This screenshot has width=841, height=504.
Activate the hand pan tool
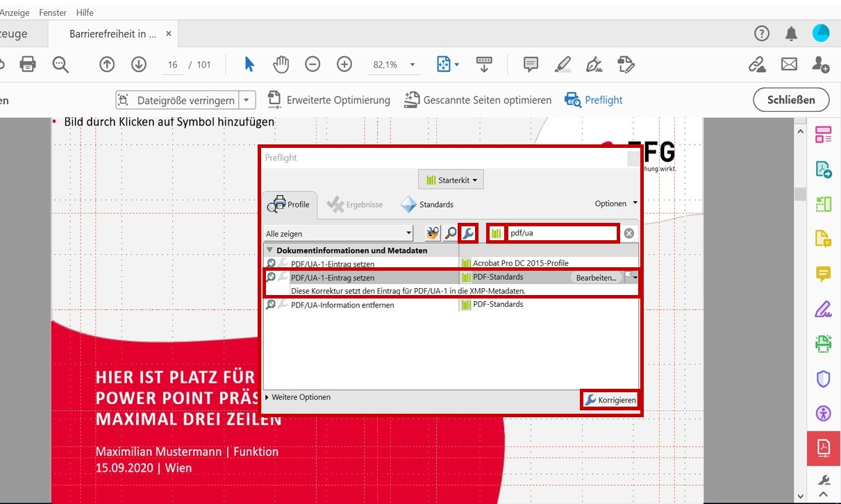tap(281, 65)
